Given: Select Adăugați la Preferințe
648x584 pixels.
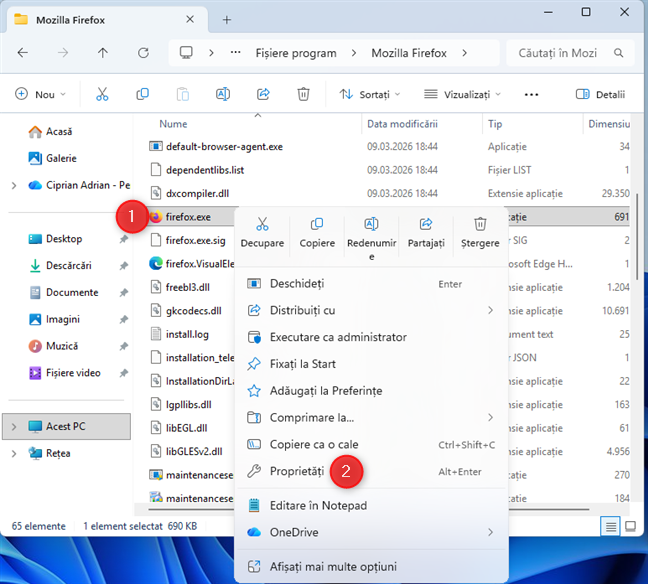Looking at the screenshot, I should 371,391.
